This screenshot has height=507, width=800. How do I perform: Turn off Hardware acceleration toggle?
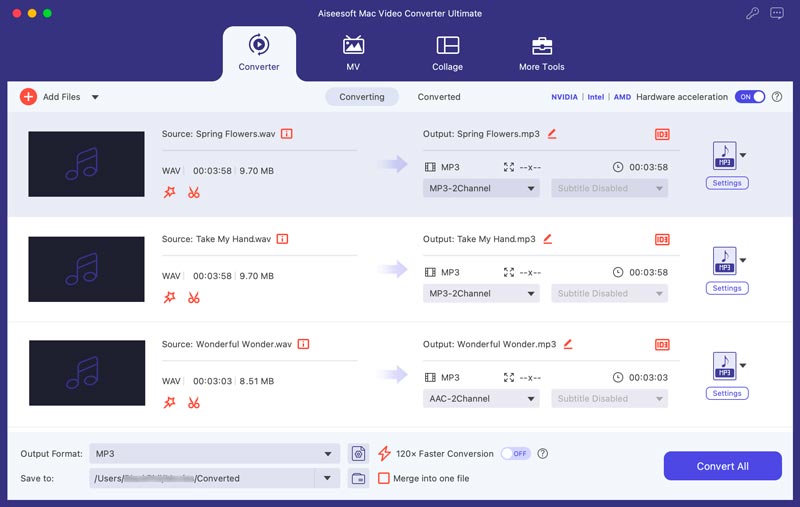point(749,97)
